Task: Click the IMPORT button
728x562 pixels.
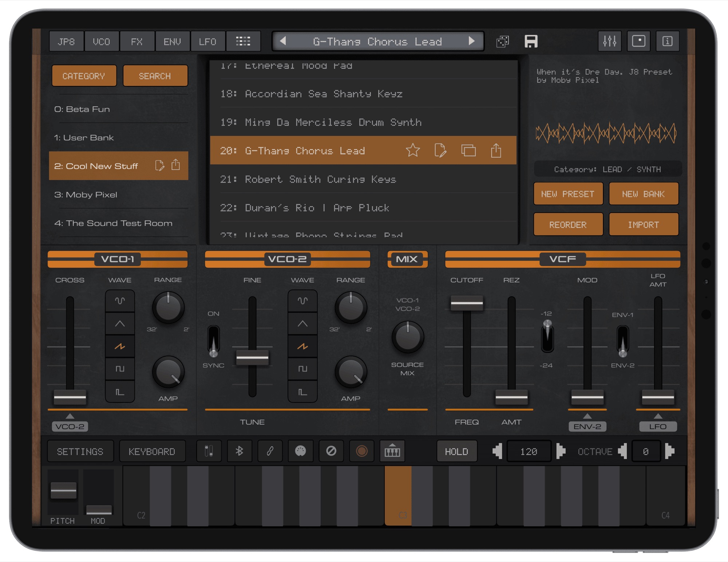Action: (x=644, y=224)
